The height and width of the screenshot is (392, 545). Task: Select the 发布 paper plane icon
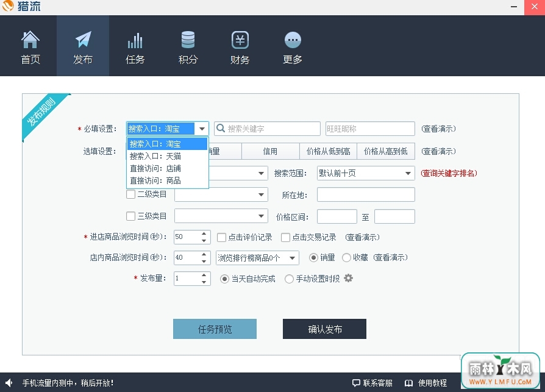coord(83,40)
